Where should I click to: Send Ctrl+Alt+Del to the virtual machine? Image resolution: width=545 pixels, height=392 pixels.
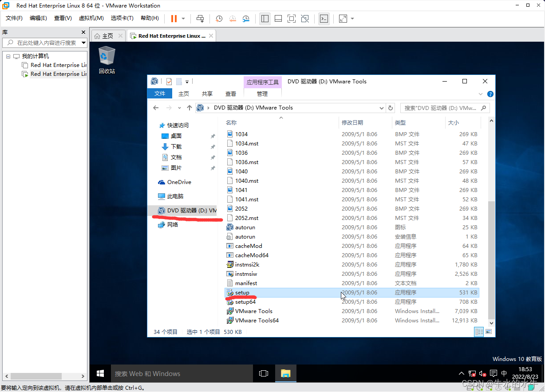[200, 19]
